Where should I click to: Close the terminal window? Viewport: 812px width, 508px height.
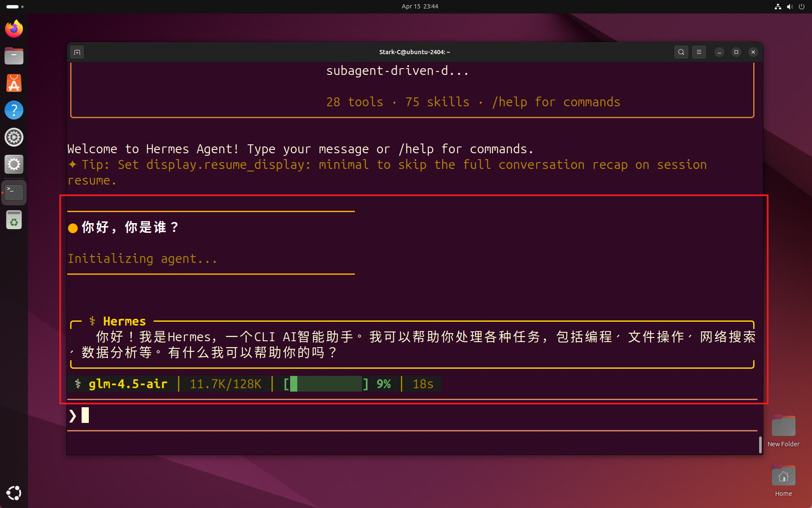[x=753, y=52]
